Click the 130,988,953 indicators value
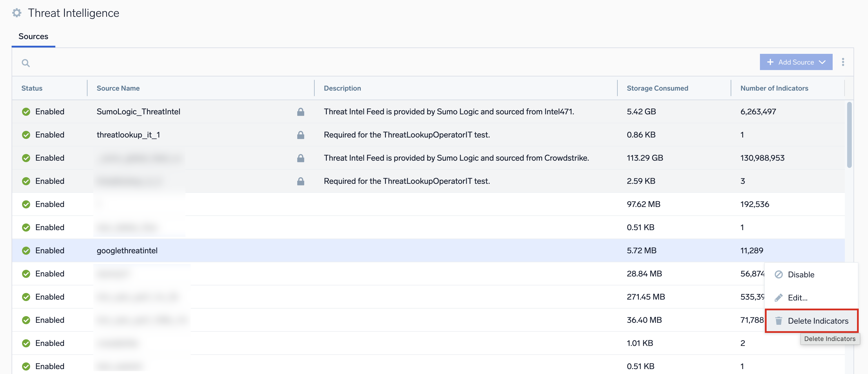The image size is (868, 374). pos(762,158)
